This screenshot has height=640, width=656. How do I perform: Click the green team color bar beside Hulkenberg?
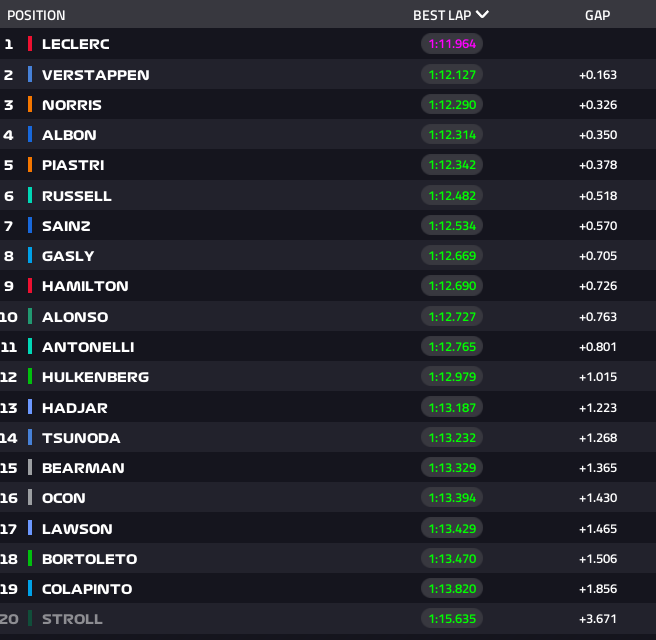pyautogui.click(x=30, y=377)
